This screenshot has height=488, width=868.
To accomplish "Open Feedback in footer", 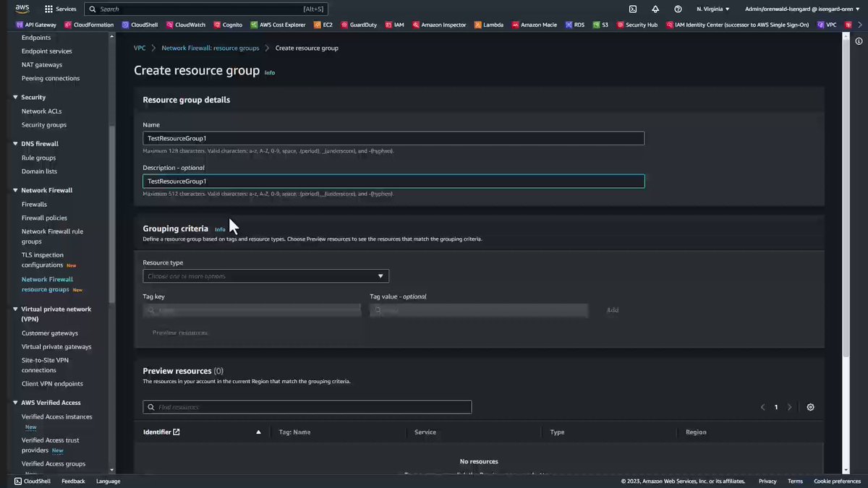I will 73,481.
